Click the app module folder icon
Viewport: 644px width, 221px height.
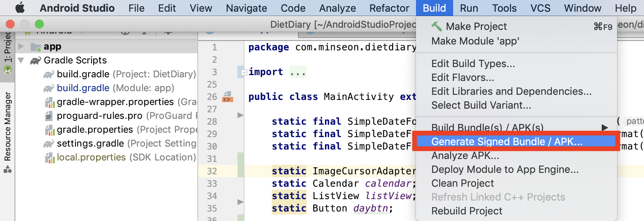click(36, 47)
